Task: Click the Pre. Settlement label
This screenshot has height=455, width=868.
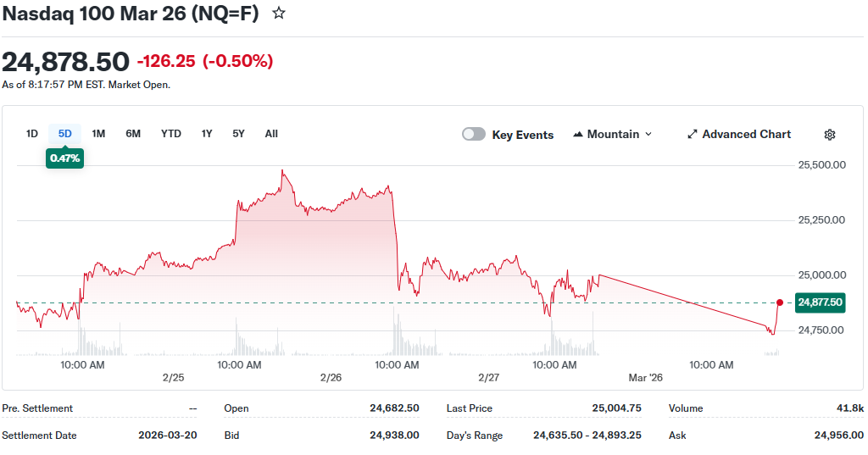Action: (x=37, y=408)
